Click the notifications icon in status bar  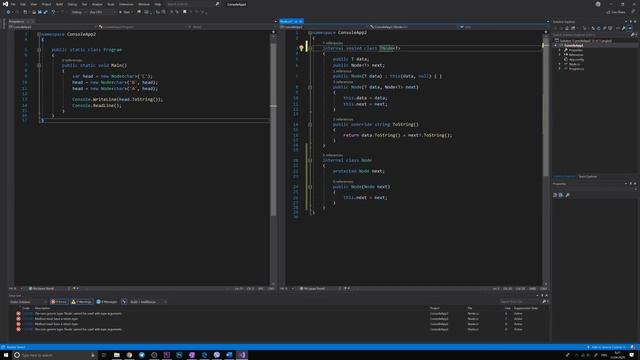click(x=633, y=347)
